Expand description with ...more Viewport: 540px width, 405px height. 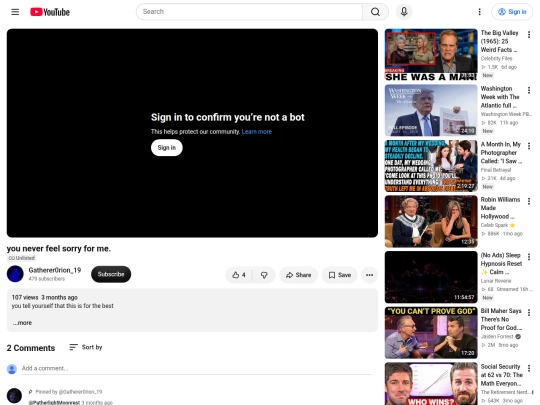22,323
